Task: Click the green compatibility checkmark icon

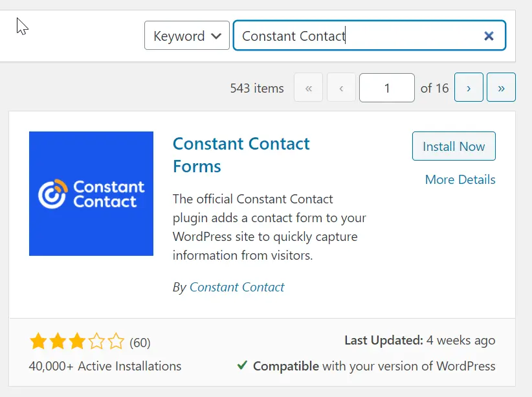Action: click(x=242, y=365)
